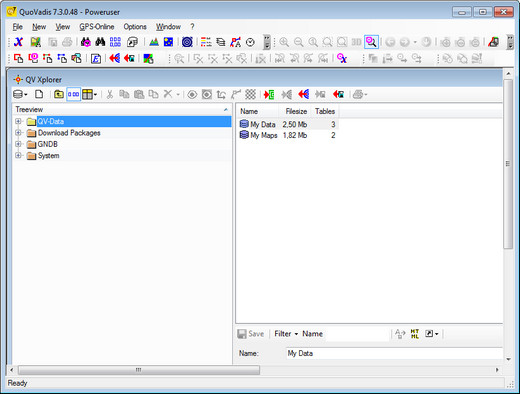Click the plain black binoculars search icon
The image size is (520, 394).
pos(100,42)
